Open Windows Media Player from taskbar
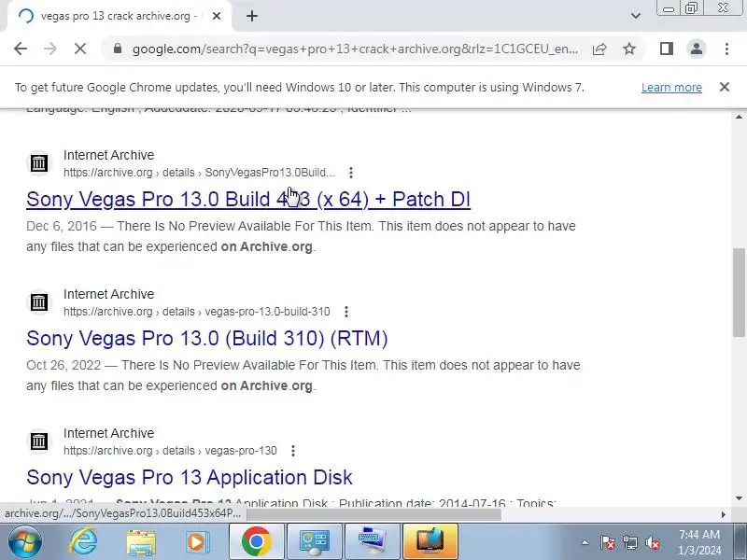The width and height of the screenshot is (747, 560). [x=197, y=542]
